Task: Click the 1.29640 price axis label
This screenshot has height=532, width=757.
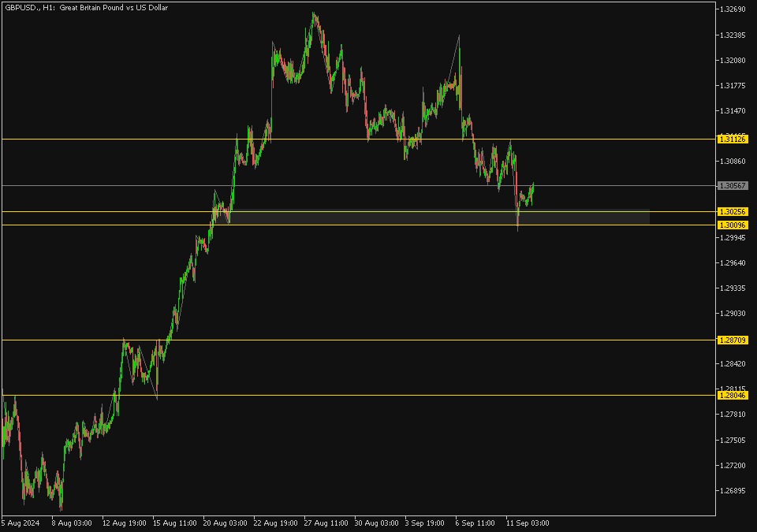Action: click(733, 262)
